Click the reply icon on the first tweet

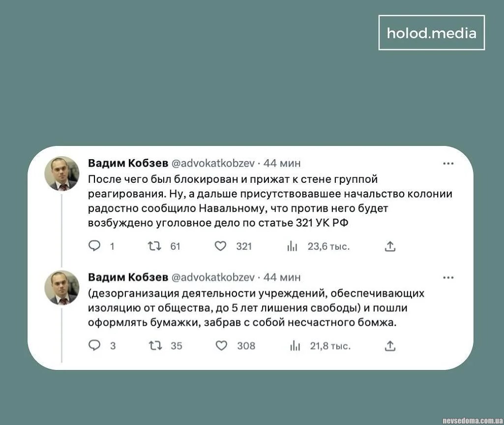[x=94, y=246]
